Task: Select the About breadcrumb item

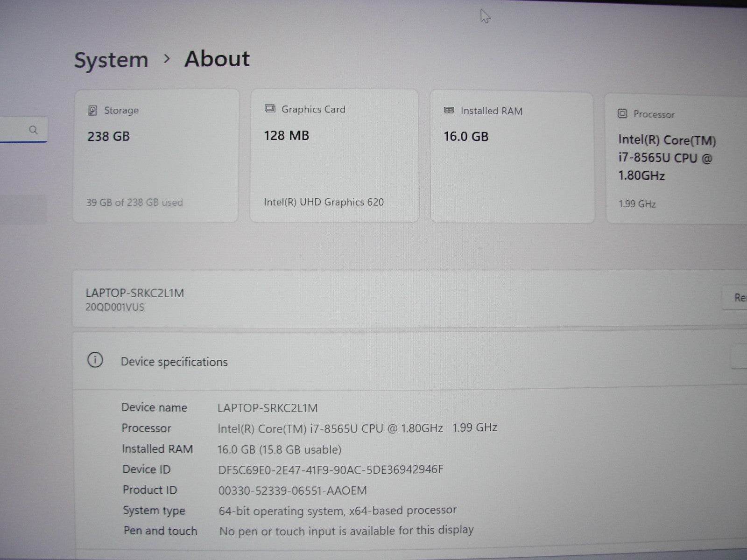Action: tap(217, 59)
